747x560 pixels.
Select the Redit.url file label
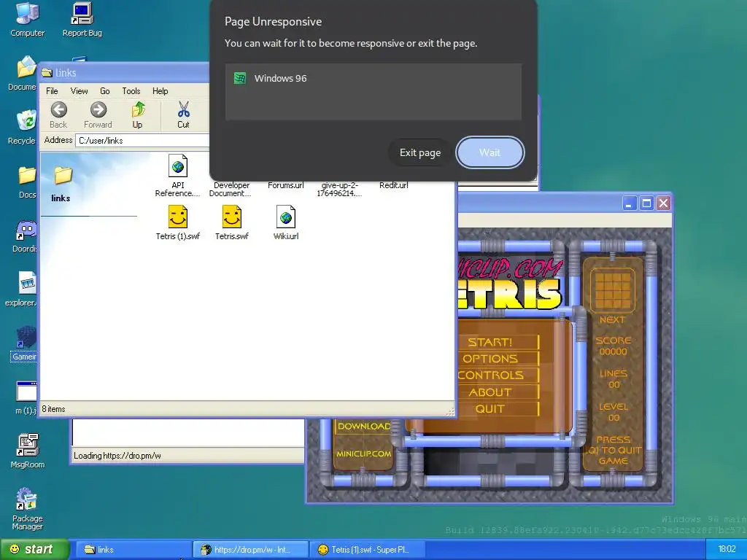(393, 185)
